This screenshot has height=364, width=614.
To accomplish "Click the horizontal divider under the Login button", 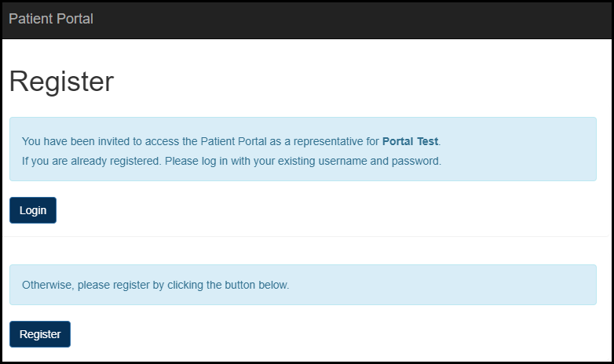I will 306,236.
